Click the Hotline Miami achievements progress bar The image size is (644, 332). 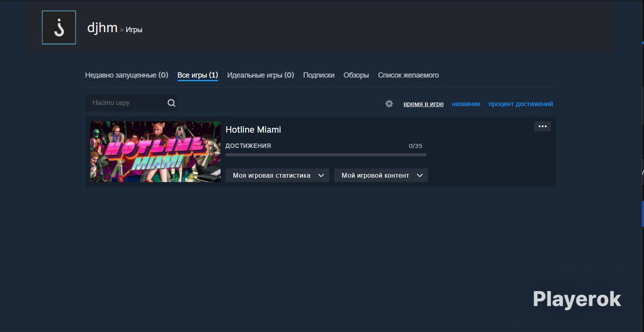tap(326, 155)
